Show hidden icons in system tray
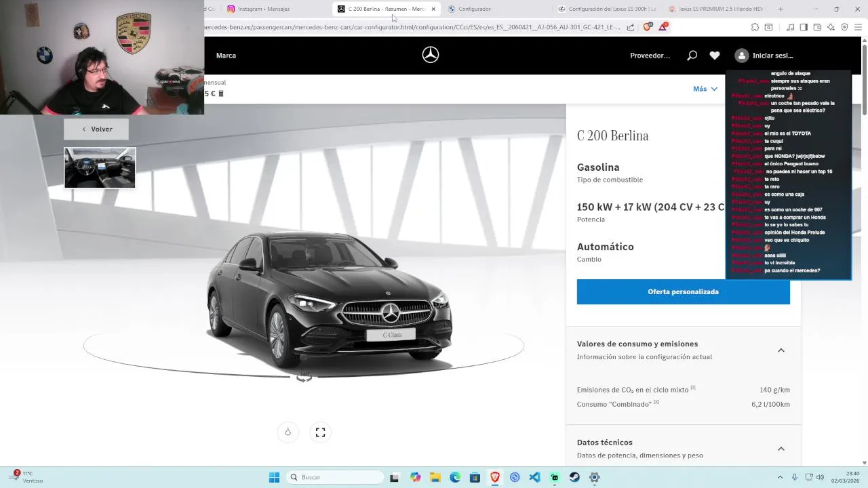Screen dimensions: 868x488 click(780, 477)
